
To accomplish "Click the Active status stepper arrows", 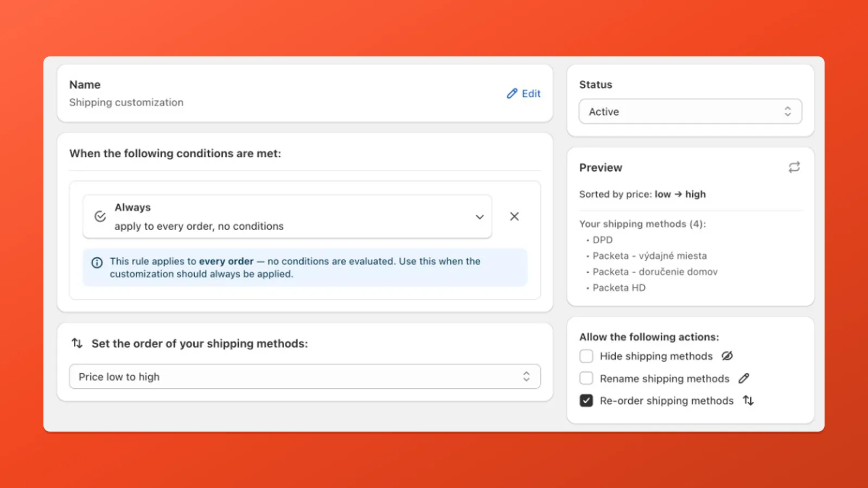I will coord(788,111).
